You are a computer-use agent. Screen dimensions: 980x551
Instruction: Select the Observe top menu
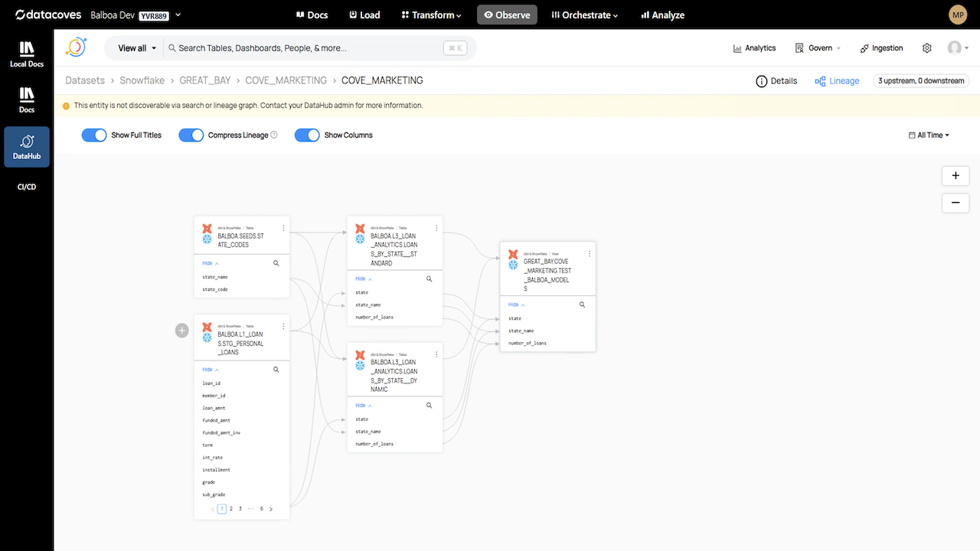pos(507,15)
